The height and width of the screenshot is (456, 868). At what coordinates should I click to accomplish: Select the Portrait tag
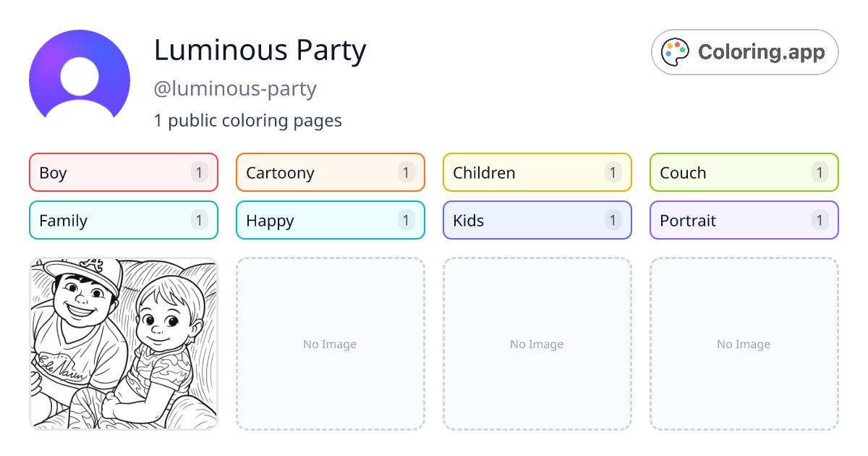tap(744, 220)
